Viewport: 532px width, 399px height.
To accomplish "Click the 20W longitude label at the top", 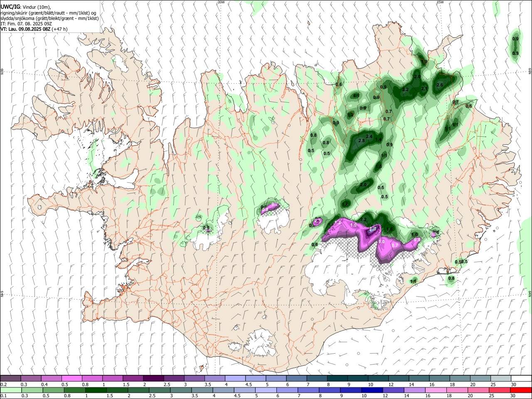I will click(221, 2).
